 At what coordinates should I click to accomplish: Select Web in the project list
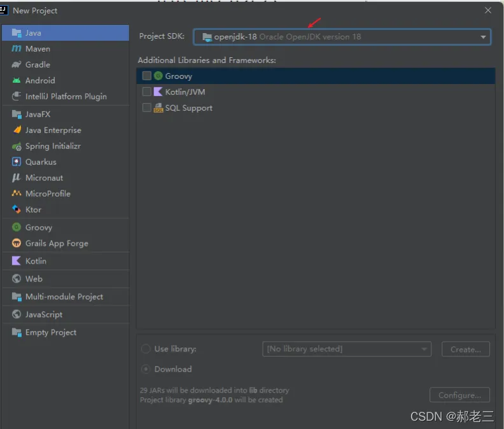[66, 279]
